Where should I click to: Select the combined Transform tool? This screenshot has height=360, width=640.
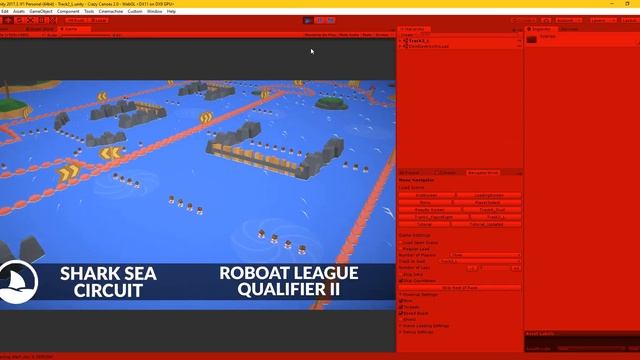(52, 20)
